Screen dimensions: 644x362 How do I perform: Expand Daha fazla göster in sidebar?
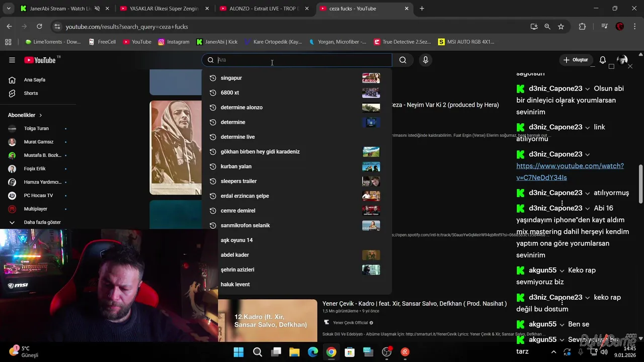[x=42, y=222]
